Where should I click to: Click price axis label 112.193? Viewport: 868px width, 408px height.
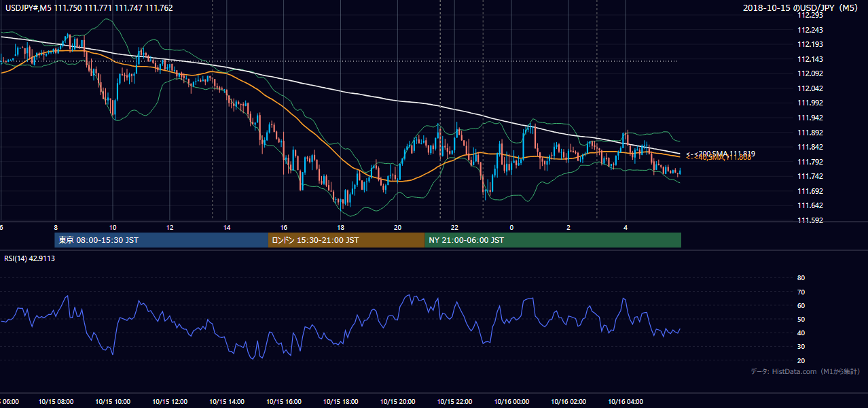click(x=812, y=45)
